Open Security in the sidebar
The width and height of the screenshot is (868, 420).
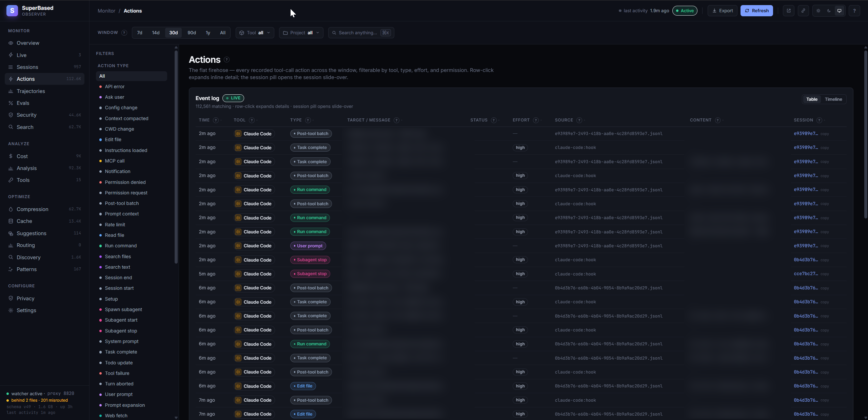44,115
